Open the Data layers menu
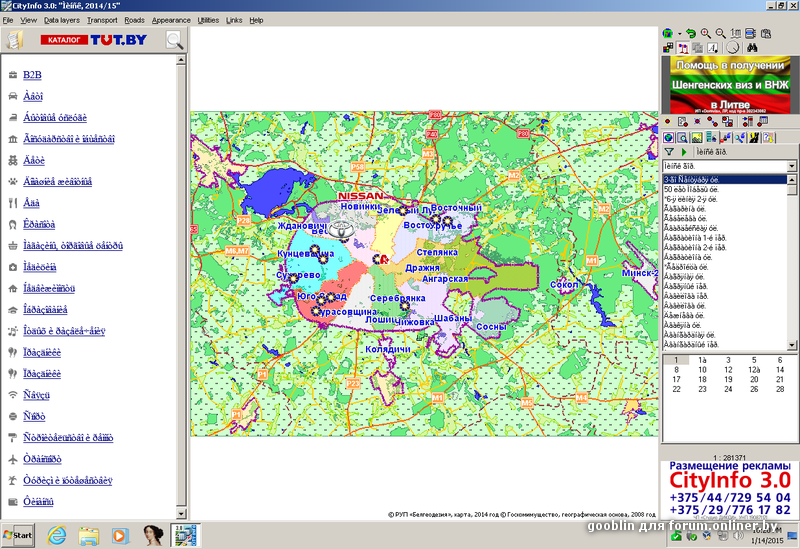 pos(62,20)
